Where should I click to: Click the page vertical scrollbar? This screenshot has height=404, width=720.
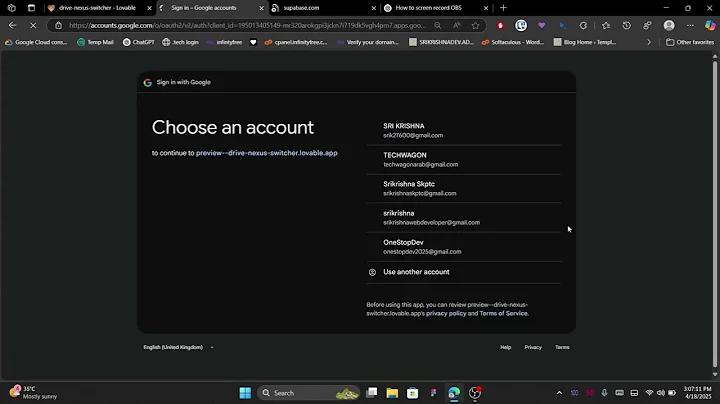[x=714, y=213]
